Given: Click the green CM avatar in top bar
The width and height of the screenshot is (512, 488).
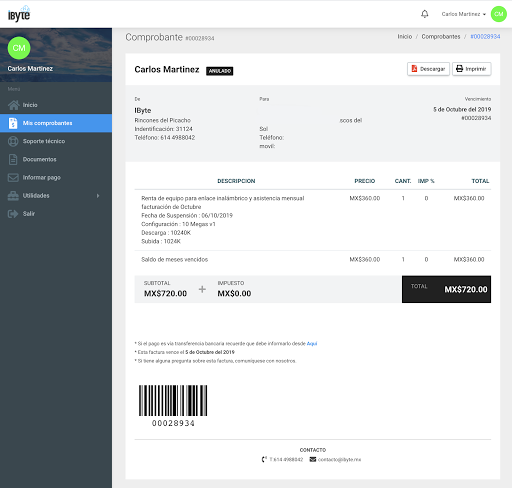Looking at the screenshot, I should click(x=499, y=14).
